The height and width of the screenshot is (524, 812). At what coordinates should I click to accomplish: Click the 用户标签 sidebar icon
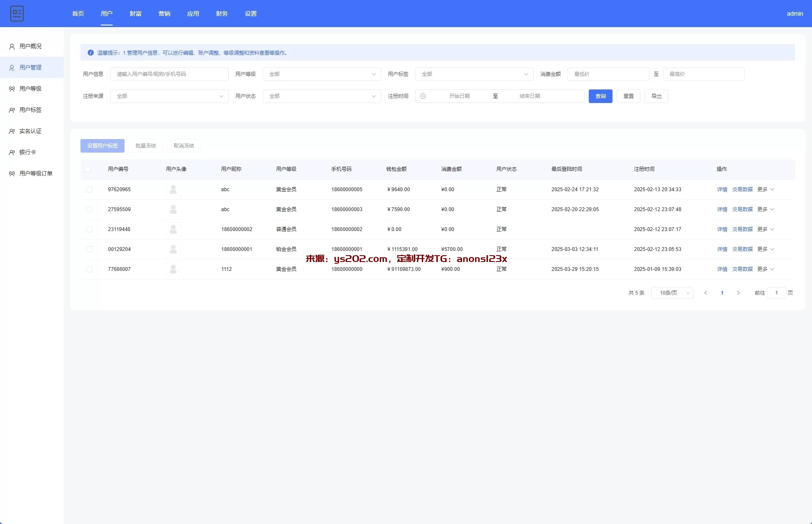coord(12,110)
